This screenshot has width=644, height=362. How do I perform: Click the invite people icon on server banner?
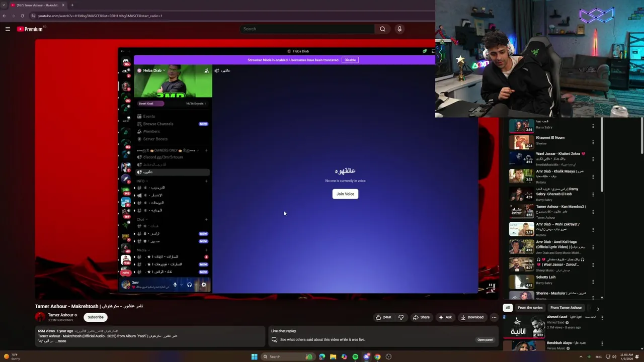pos(206,70)
